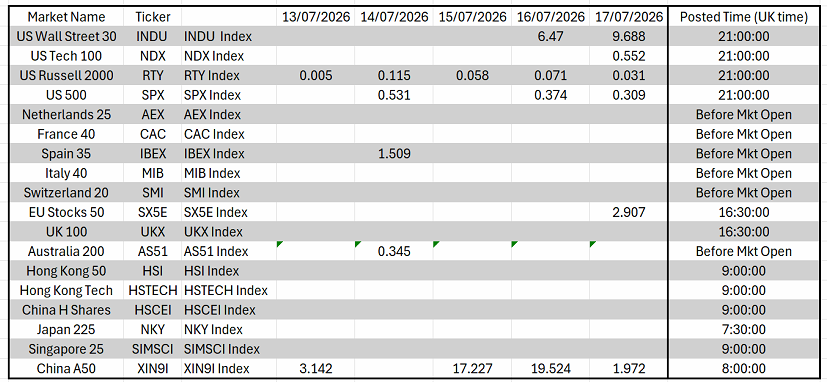827x382 pixels.
Task: Click the SX5E ticker cell
Action: click(x=152, y=212)
